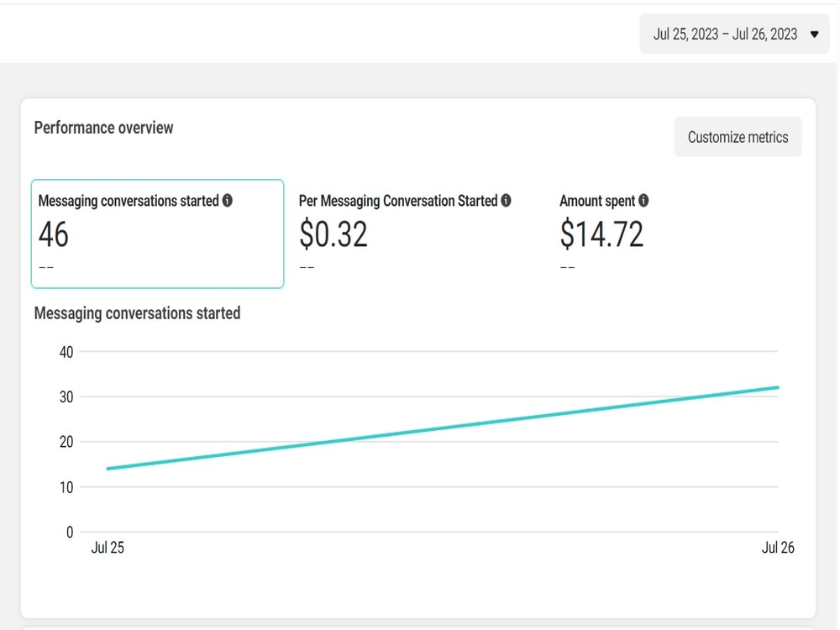This screenshot has height=630, width=840.
Task: Click the dropdown caret beside the date range
Action: click(813, 34)
